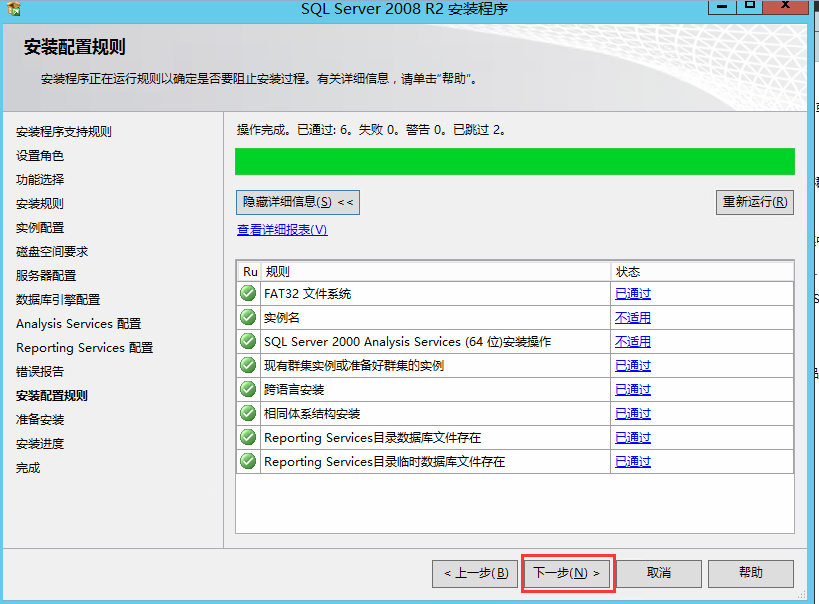This screenshot has width=819, height=604.
Task: Sort by the 状态 column header
Action: tap(702, 272)
